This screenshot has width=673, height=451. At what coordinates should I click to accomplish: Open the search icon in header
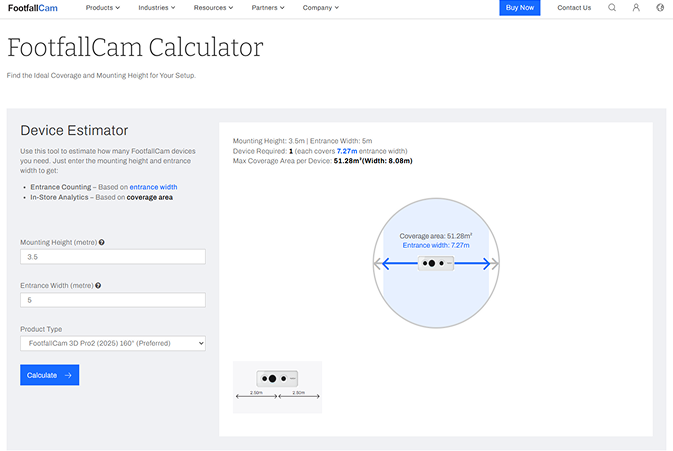(x=612, y=7)
